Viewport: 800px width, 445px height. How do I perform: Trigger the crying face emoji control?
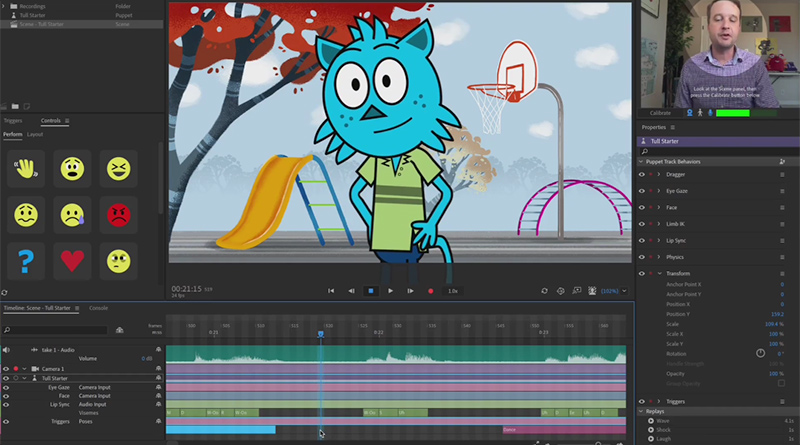point(73,214)
